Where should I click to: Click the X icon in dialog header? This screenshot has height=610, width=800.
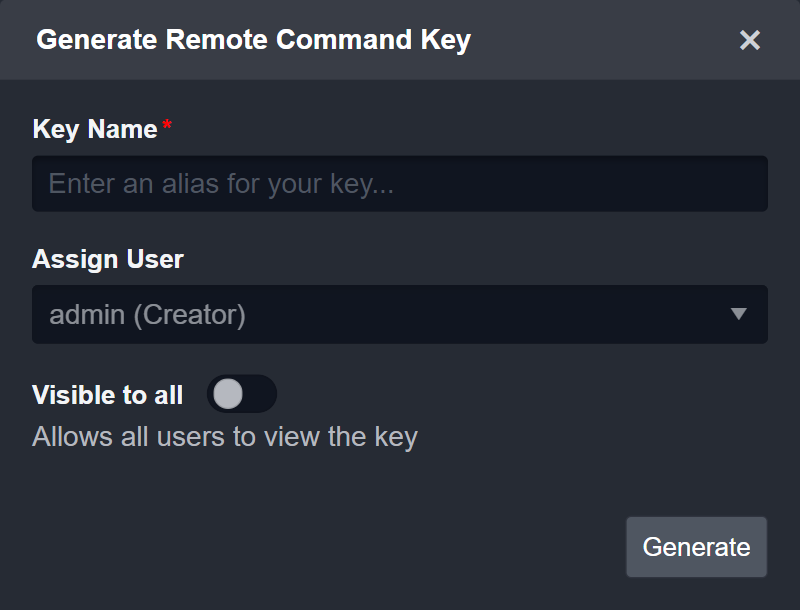[x=750, y=40]
